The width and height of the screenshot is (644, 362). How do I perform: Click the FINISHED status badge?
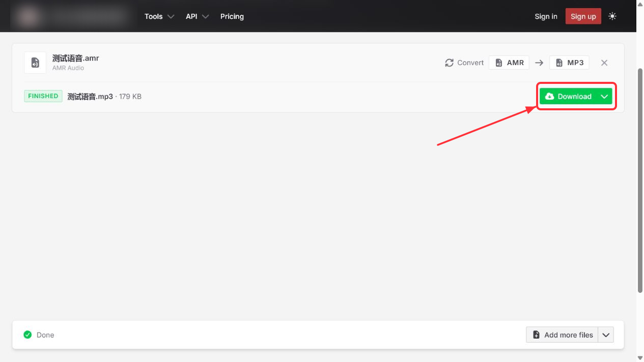coord(43,96)
